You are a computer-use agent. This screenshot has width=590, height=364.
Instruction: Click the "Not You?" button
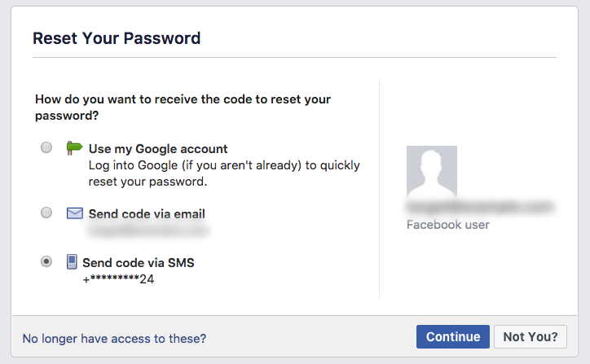pyautogui.click(x=530, y=337)
